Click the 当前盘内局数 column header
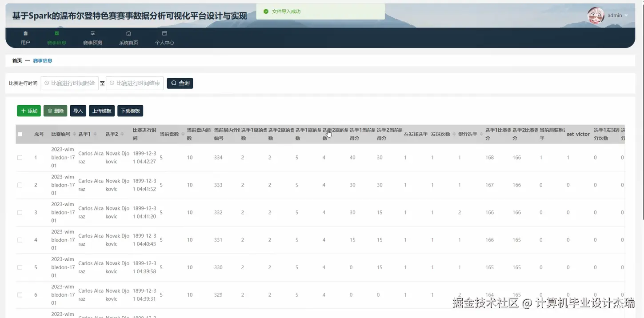The width and height of the screenshot is (644, 318). pyautogui.click(x=199, y=134)
